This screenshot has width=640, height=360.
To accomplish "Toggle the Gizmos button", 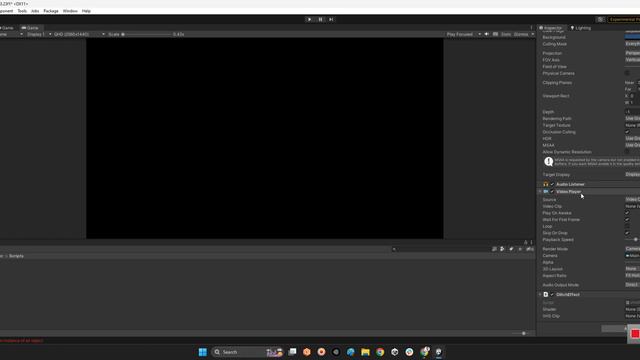I will point(520,34).
